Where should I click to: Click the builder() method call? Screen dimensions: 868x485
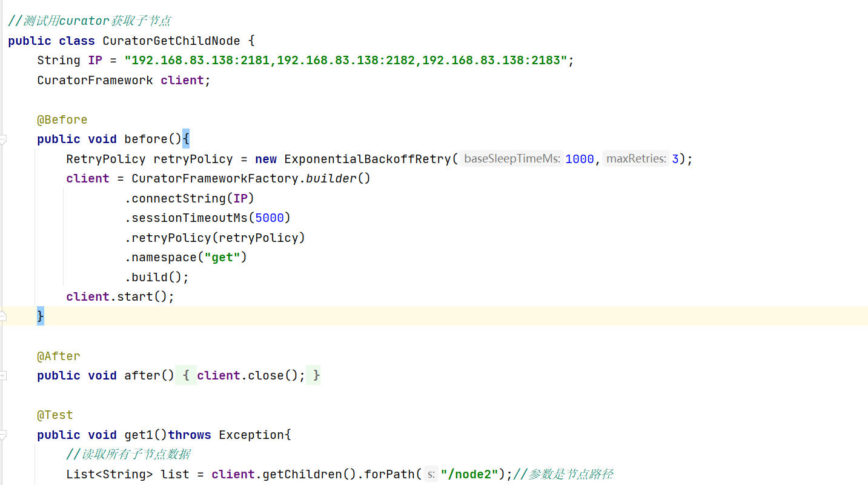point(339,178)
